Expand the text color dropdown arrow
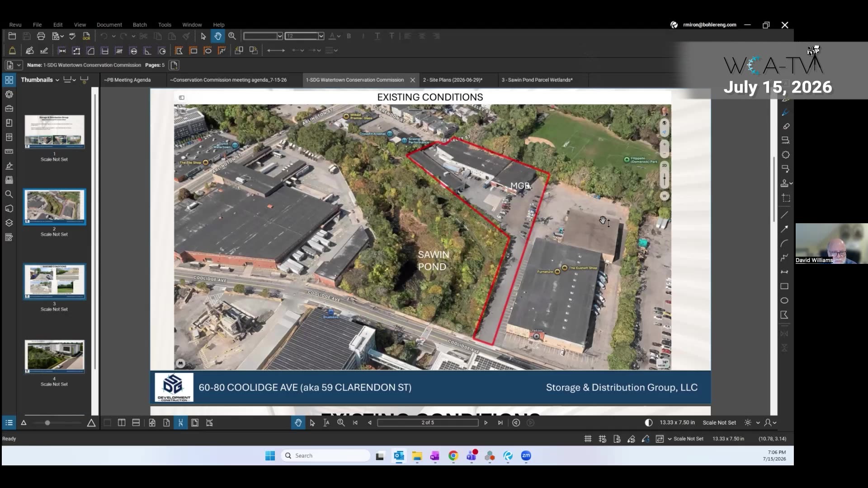 point(339,36)
